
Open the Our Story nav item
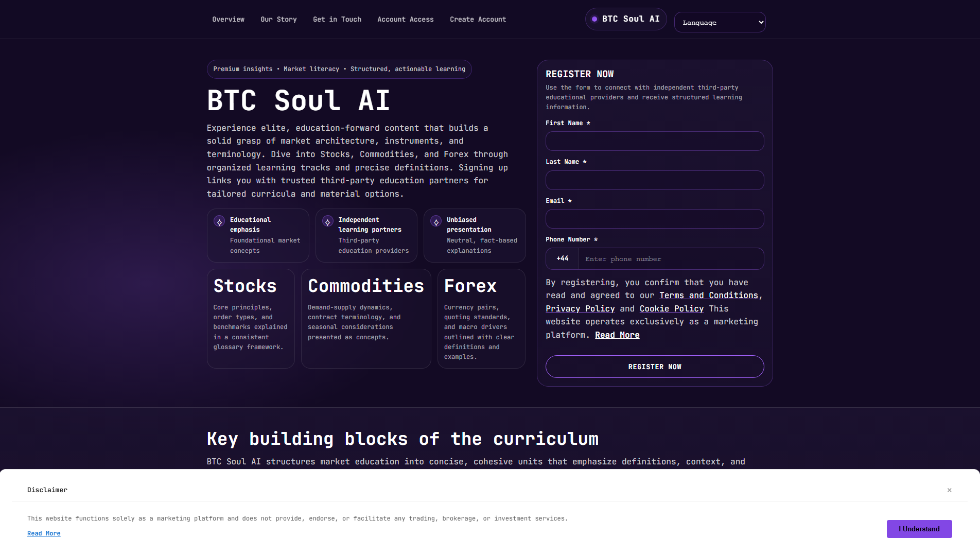click(278, 20)
